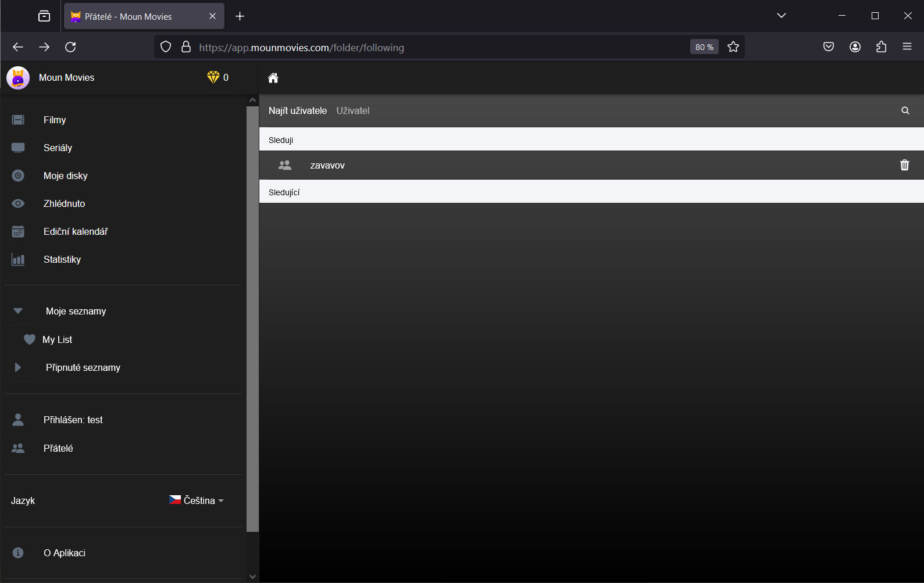The image size is (924, 583).
Task: Click the yellow diamond points icon
Action: pos(213,77)
